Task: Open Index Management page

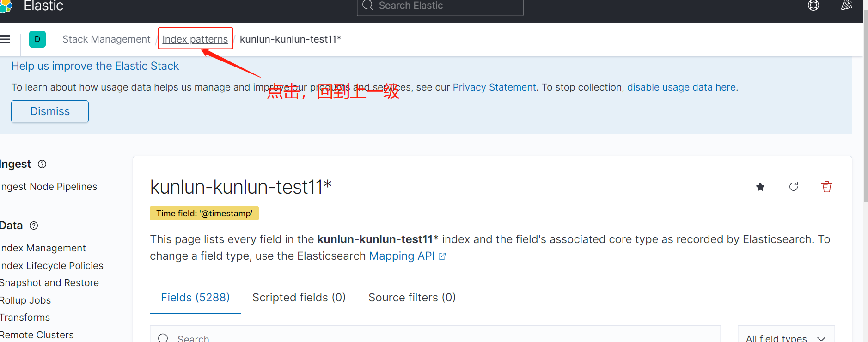Action: pos(43,248)
